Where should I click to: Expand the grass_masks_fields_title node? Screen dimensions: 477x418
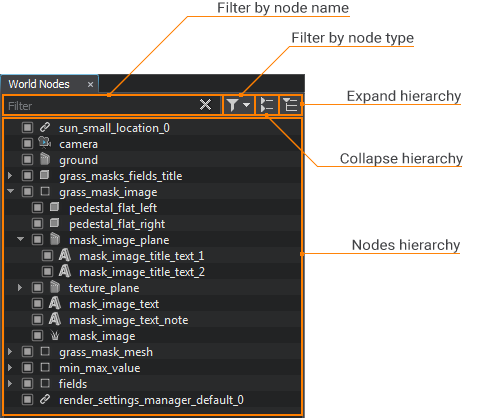point(10,175)
